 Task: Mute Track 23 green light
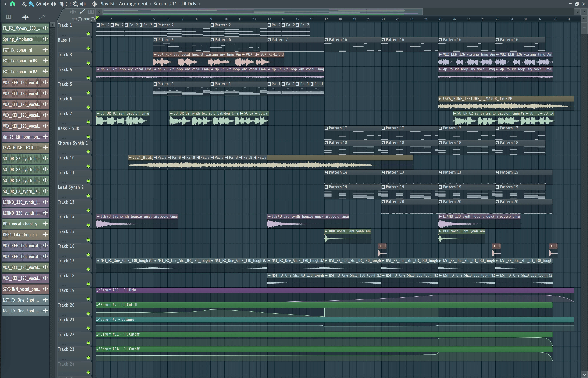click(88, 358)
